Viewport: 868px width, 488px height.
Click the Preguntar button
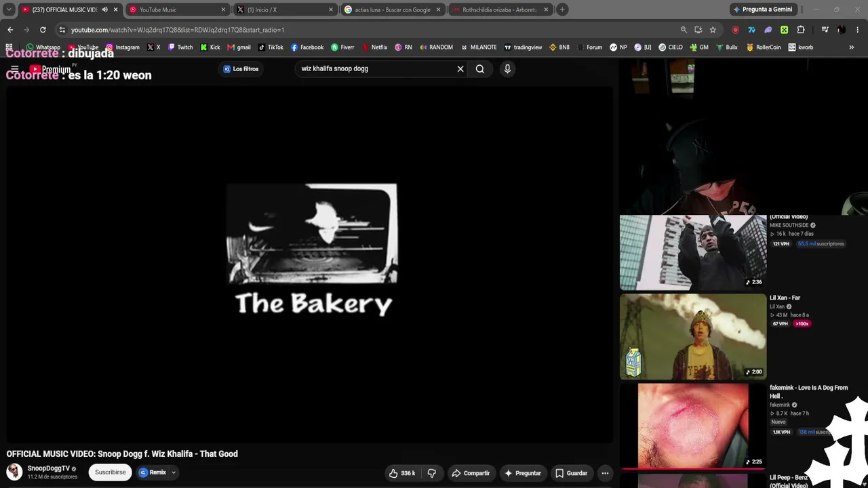(523, 473)
